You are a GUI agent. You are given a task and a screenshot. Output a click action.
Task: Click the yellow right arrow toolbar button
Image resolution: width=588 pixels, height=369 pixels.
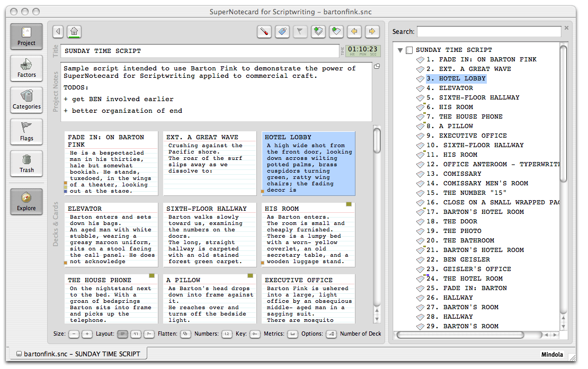tap(372, 31)
